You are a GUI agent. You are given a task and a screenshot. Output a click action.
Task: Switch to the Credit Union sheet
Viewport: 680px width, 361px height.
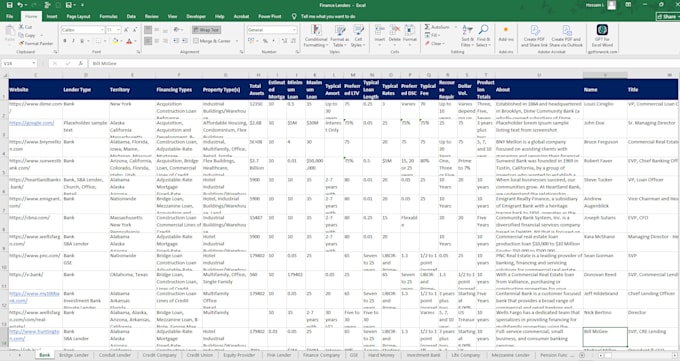pyautogui.click(x=200, y=355)
